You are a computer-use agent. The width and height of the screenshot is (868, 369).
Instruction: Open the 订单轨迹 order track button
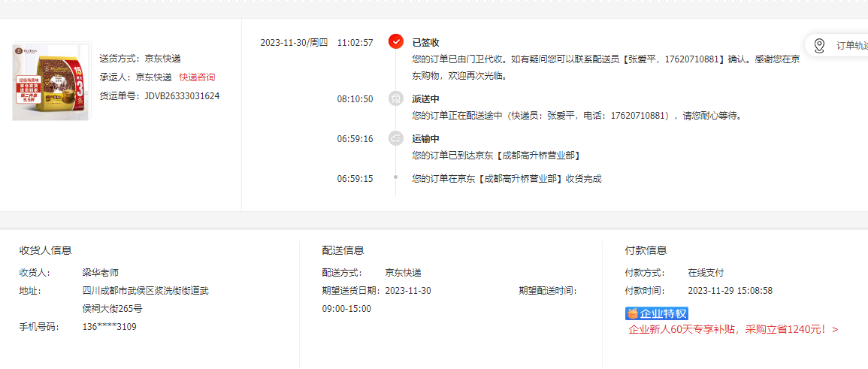836,45
